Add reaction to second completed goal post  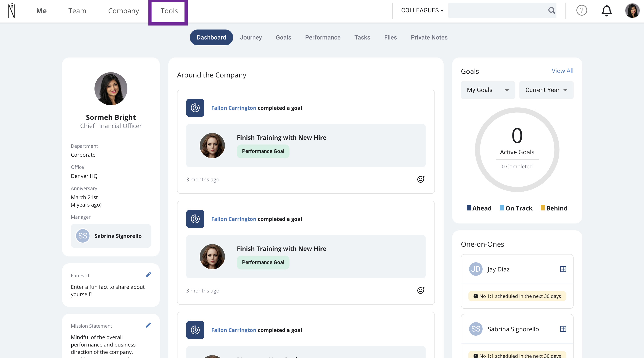point(421,290)
